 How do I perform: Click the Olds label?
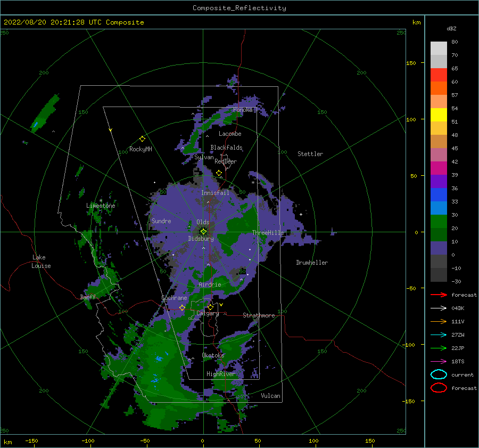[x=203, y=222]
